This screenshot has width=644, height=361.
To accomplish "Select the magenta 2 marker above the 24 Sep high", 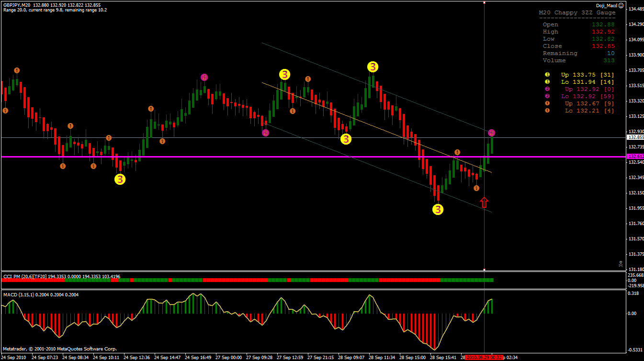I will (x=204, y=77).
